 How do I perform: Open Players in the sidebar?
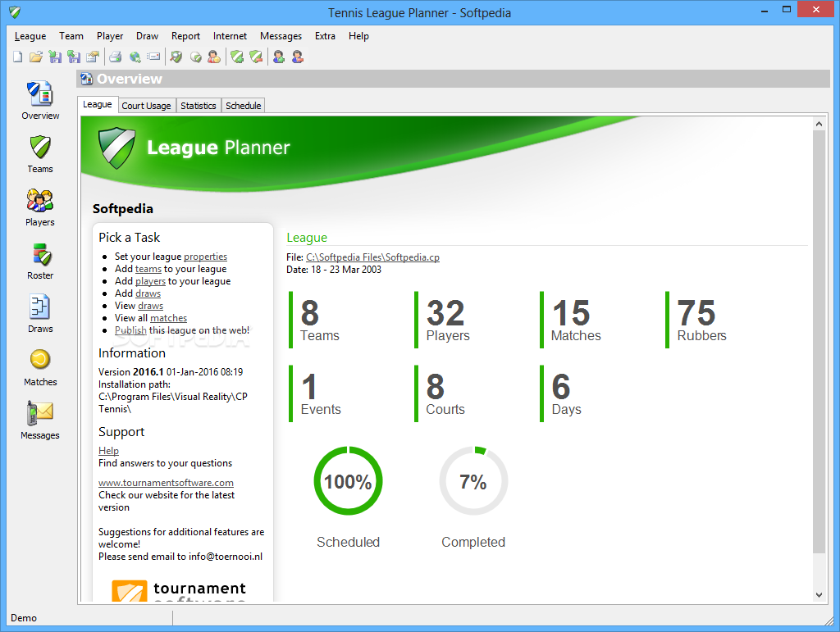click(x=40, y=207)
